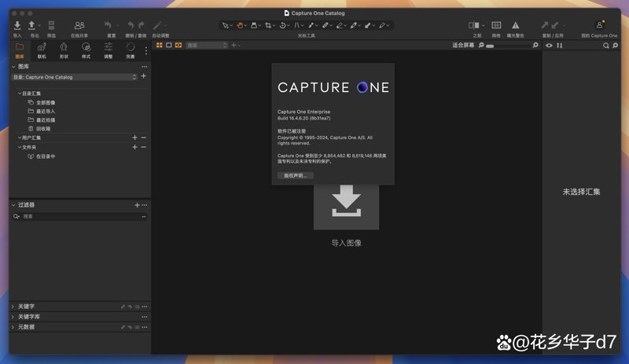
Task: Toggle the orange proofing eye icon
Action: [x=178, y=46]
